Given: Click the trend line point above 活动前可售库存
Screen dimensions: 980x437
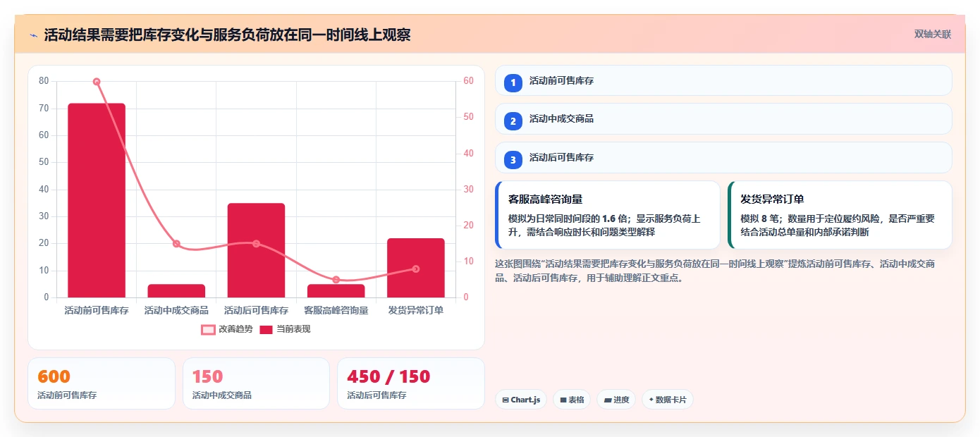Looking at the screenshot, I should pos(97,82).
